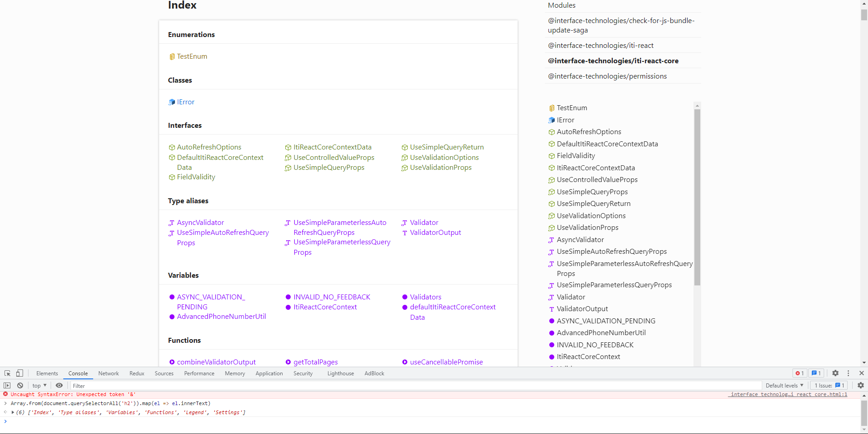Expand the logged array in the console
This screenshot has width=868, height=434.
point(12,412)
